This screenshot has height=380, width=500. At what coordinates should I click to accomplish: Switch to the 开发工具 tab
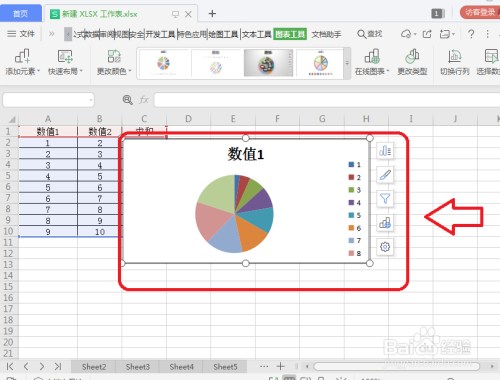click(x=160, y=34)
